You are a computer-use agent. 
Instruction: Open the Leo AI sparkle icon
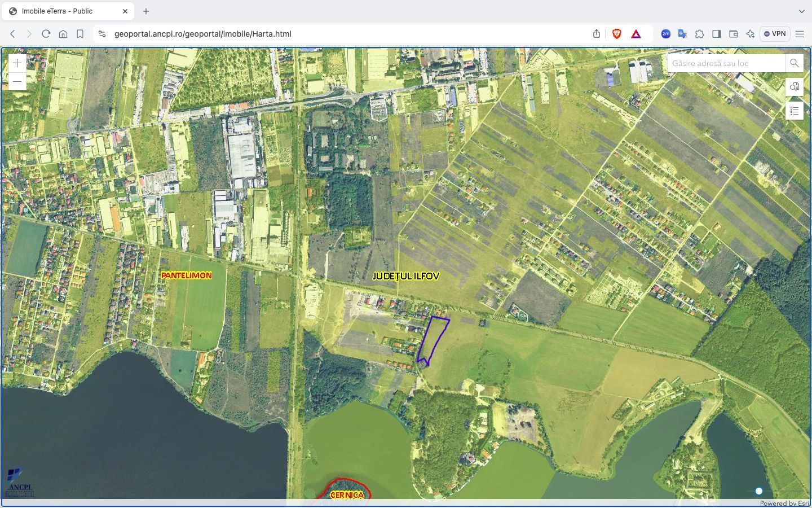point(751,34)
